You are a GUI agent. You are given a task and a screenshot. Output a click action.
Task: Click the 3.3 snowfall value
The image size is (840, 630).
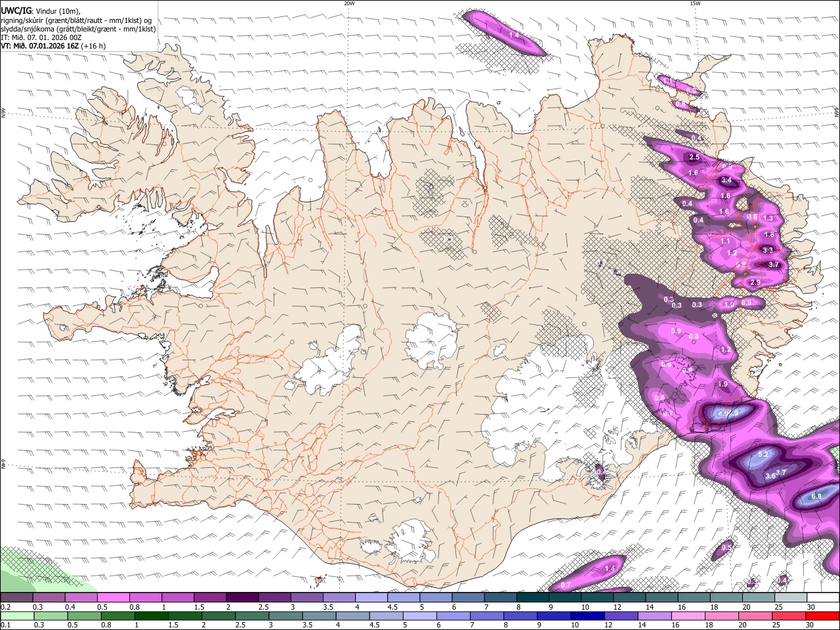[x=768, y=250]
